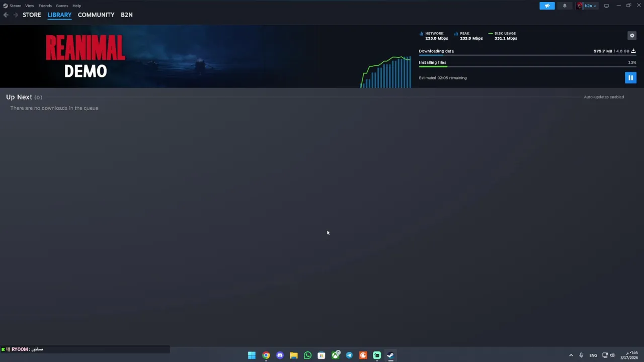Open Discord from the taskbar
Viewport: 644px width, 362px height.
click(x=280, y=355)
